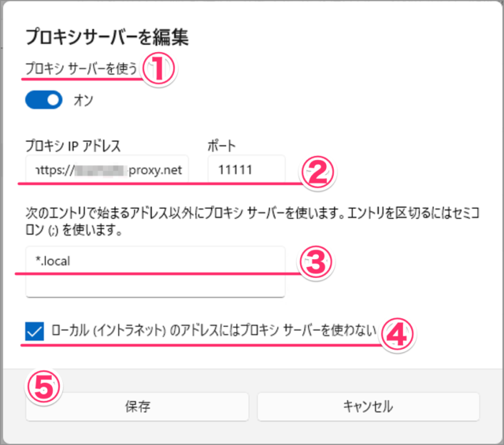This screenshot has width=504, height=445.
Task: Click the プロキシ サーバーを使う heading label
Action: (81, 69)
